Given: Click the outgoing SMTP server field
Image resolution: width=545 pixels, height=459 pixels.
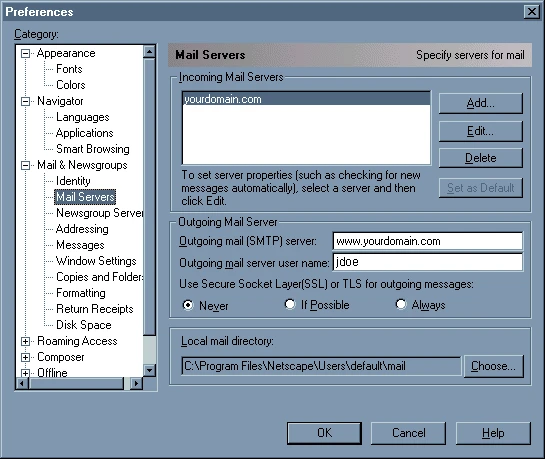Looking at the screenshot, I should (x=428, y=241).
